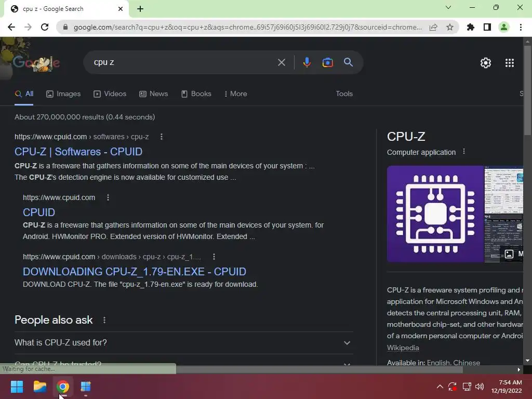Screen dimensions: 532x399
Task: Click the Chinese language link
Action: click(x=467, y=363)
